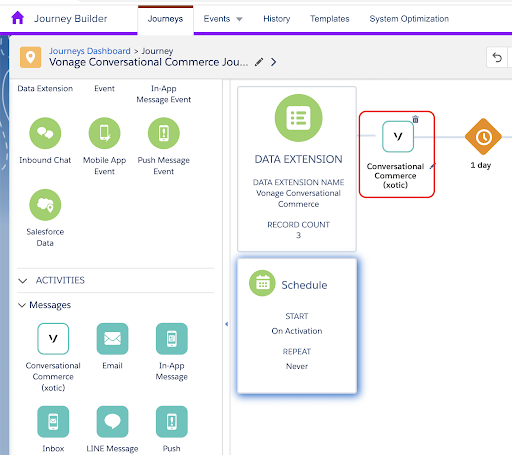Edit the canvas activity label pencil

(x=432, y=166)
